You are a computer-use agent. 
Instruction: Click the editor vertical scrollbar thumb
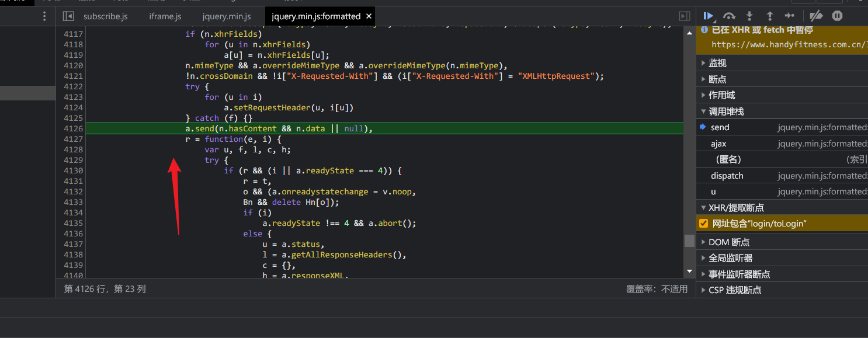tap(690, 241)
